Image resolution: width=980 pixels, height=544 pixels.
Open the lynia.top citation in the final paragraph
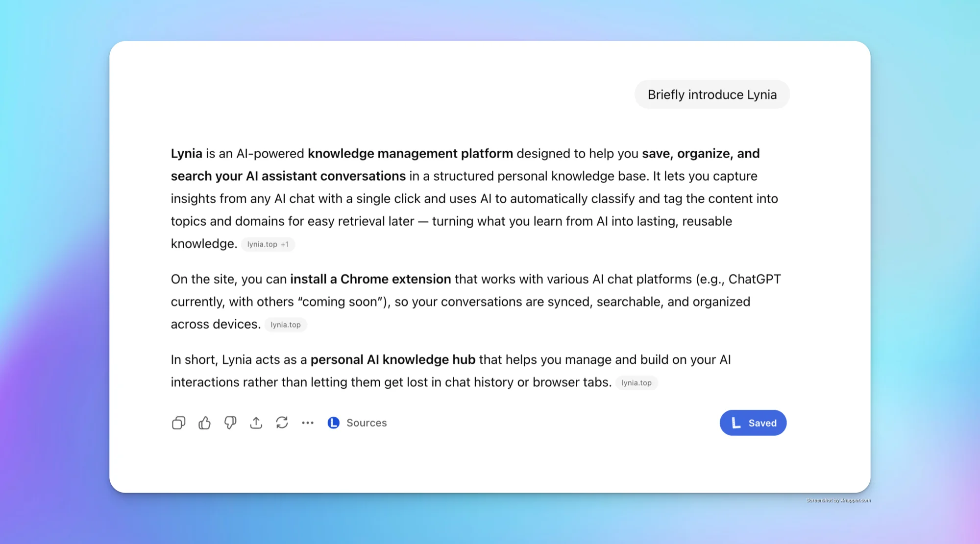click(637, 382)
